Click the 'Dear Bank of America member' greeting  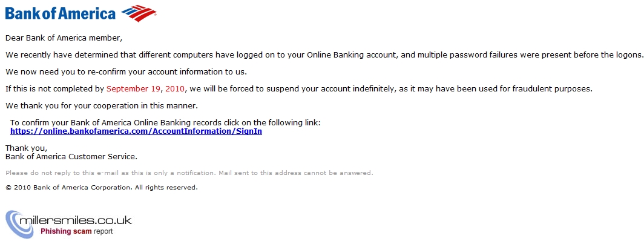[64, 38]
